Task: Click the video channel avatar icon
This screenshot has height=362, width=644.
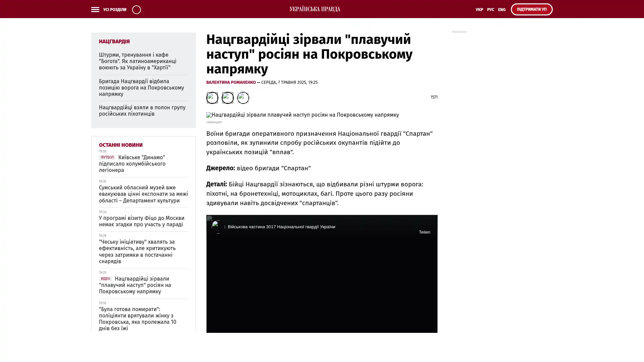Action: coord(218,227)
